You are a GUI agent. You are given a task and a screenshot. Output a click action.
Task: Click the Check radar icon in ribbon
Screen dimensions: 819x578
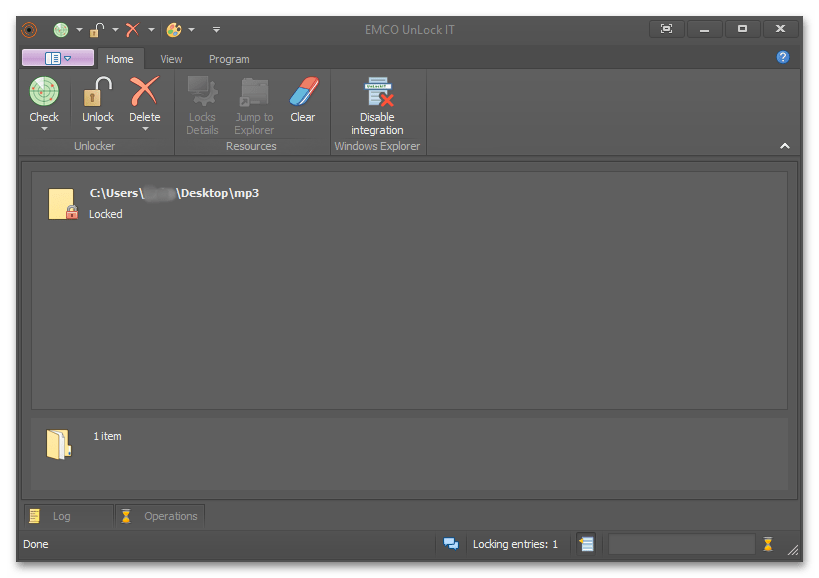click(x=44, y=92)
